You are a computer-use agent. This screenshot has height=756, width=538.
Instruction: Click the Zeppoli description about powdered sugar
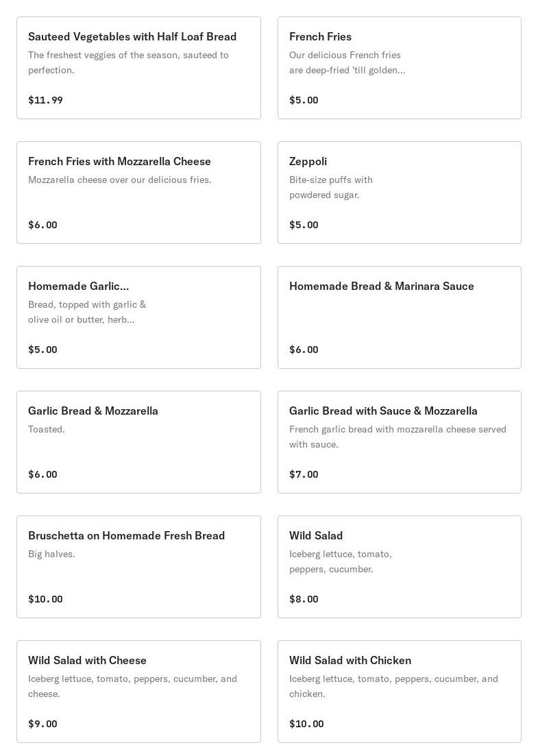pos(331,187)
